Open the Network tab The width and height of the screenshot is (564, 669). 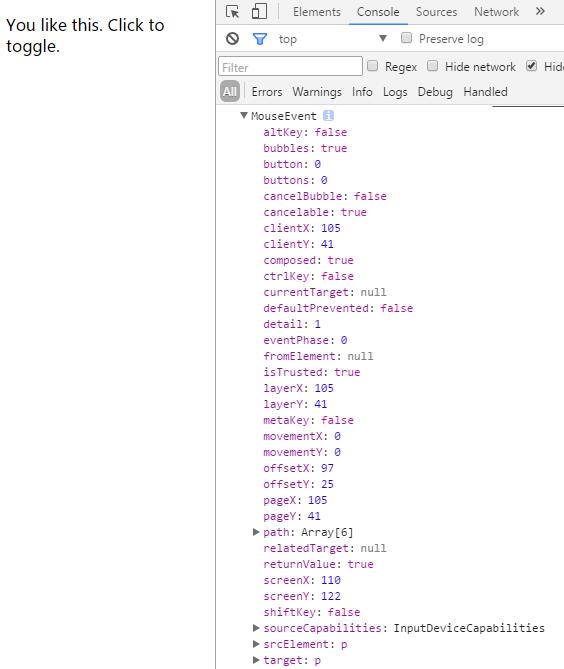tap(497, 12)
